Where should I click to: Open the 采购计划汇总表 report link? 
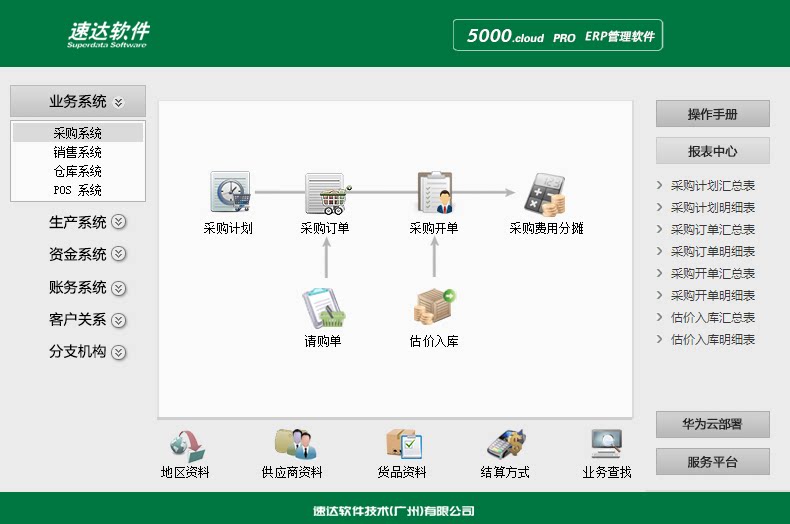(x=712, y=185)
